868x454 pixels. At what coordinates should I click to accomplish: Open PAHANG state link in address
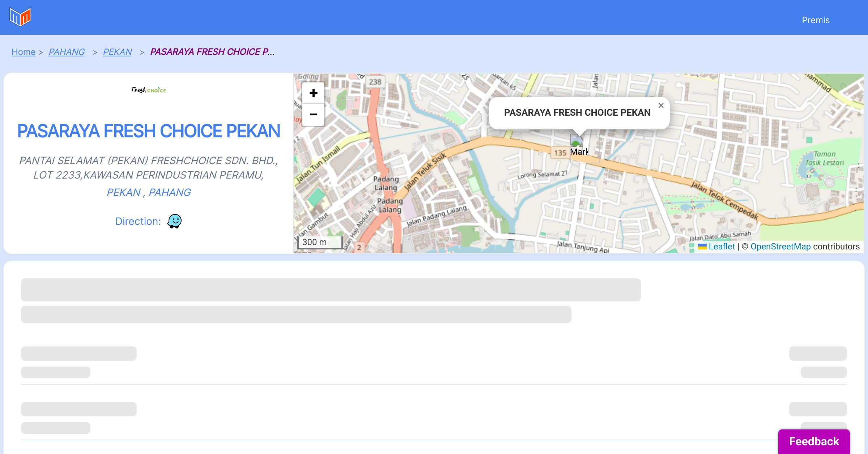click(x=170, y=192)
